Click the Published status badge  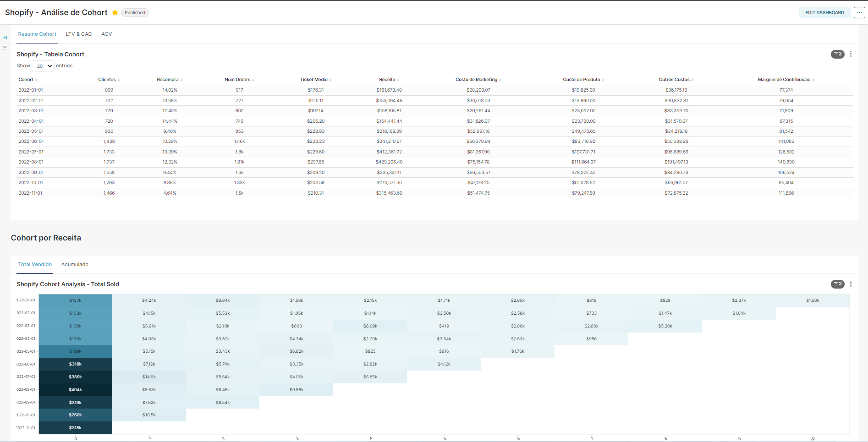(135, 12)
